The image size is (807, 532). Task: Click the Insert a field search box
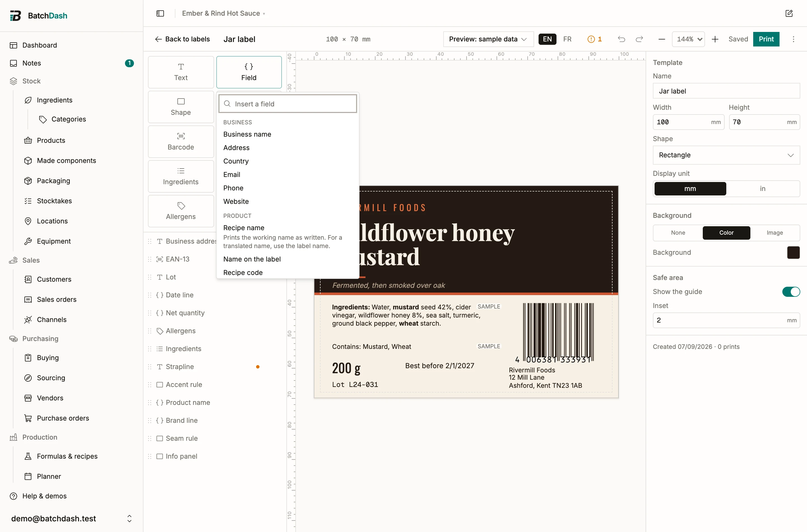pos(287,104)
